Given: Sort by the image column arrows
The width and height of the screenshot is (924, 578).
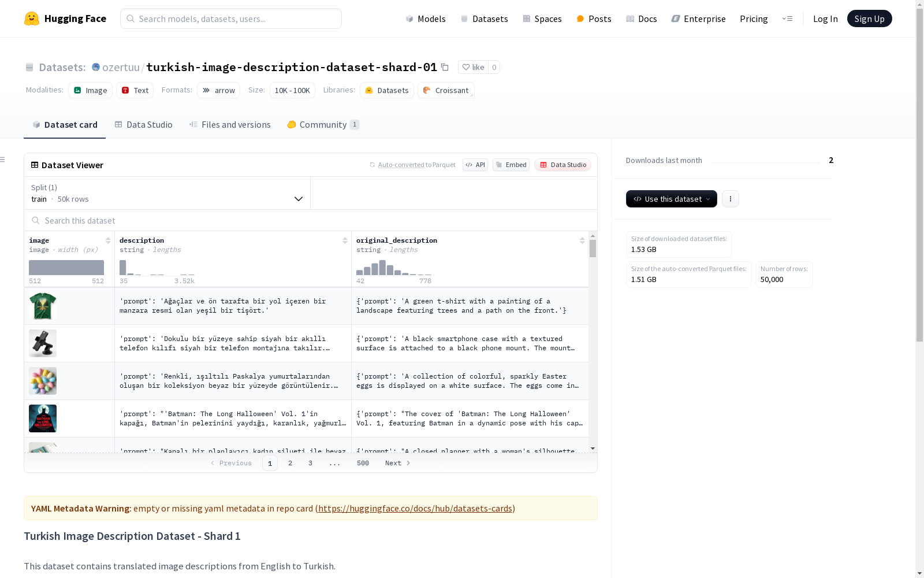Looking at the screenshot, I should tap(108, 240).
